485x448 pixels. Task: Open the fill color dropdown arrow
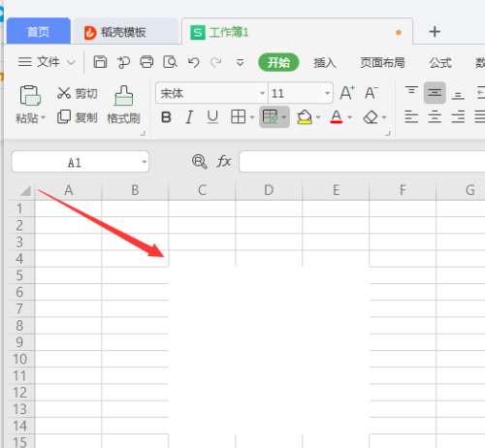pos(318,117)
